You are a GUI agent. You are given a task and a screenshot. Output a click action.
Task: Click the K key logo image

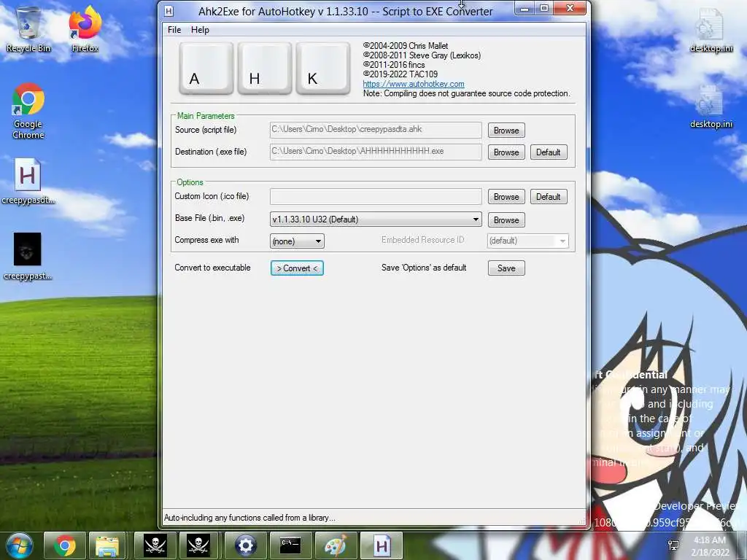coord(323,68)
